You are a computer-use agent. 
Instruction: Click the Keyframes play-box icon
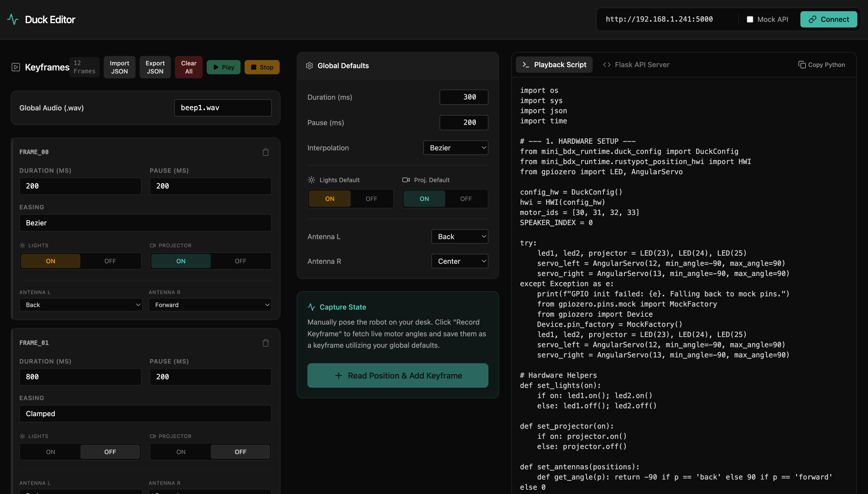[x=16, y=67]
